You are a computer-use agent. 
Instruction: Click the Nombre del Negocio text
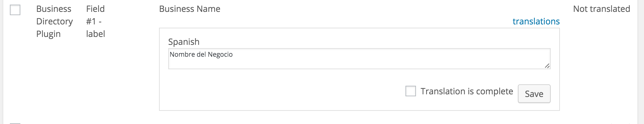(x=201, y=54)
